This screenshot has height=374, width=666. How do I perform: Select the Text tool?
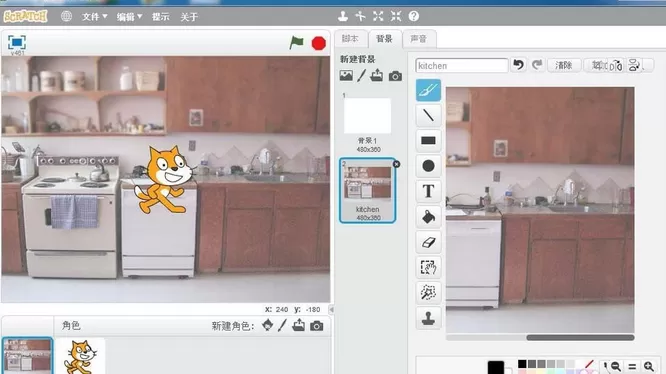[428, 191]
